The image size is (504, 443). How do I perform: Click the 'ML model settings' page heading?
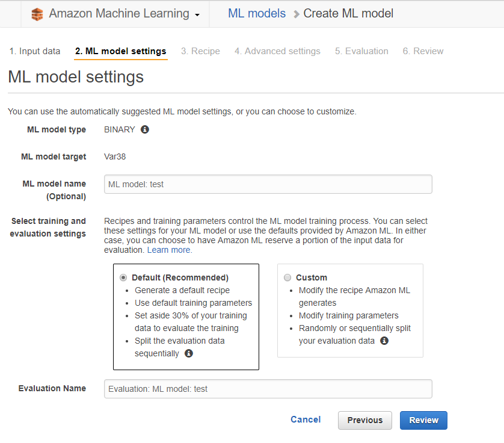click(76, 77)
